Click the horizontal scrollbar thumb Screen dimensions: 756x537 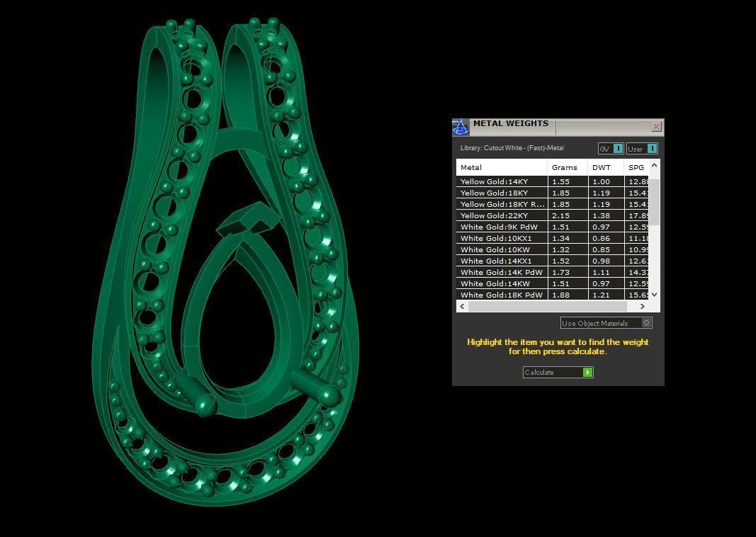pyautogui.click(x=547, y=306)
